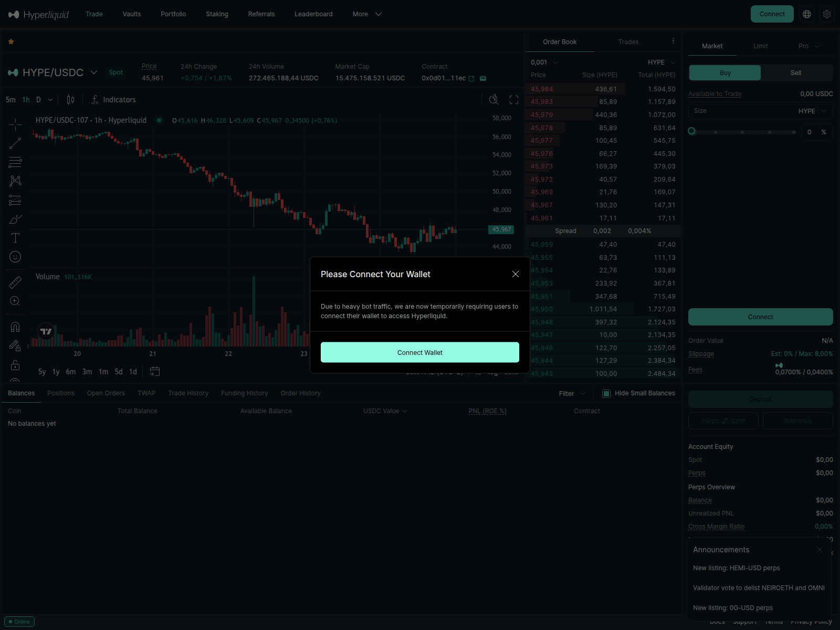Expand the More navigation dropdown
The image size is (840, 630).
tap(367, 14)
